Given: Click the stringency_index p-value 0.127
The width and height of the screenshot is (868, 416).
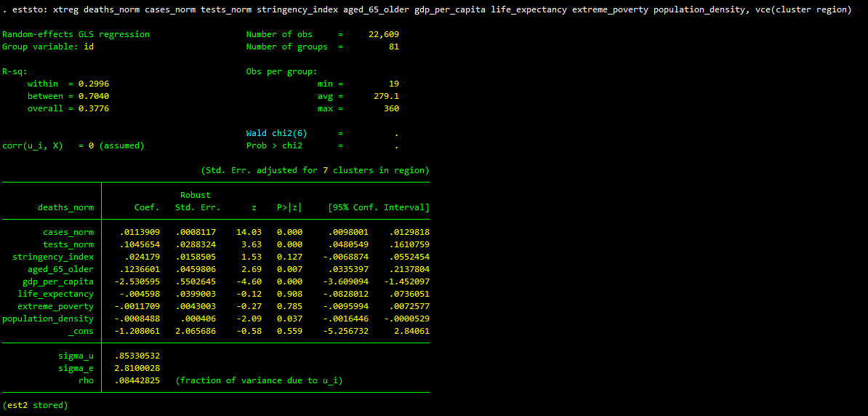Looking at the screenshot, I should pyautogui.click(x=289, y=257).
